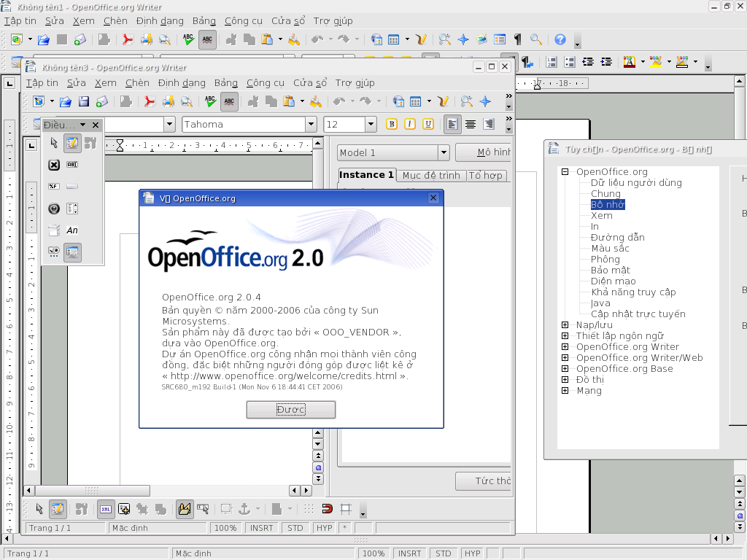Close the floating form controls palette
The height and width of the screenshot is (560, 747).
(96, 125)
